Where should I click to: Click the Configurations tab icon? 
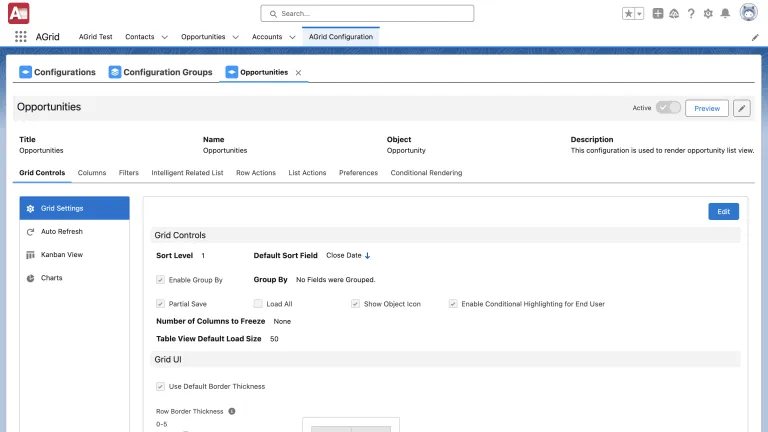tap(25, 72)
